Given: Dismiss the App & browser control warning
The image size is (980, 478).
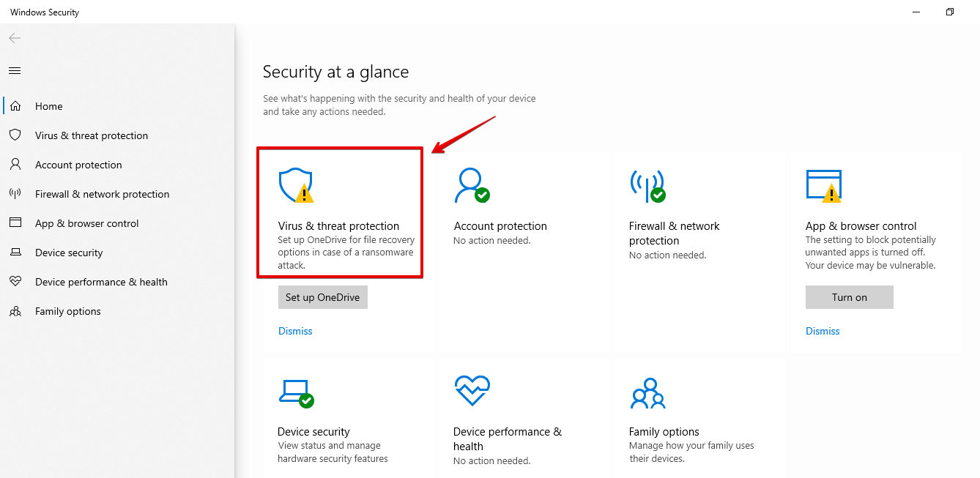Looking at the screenshot, I should (x=823, y=331).
